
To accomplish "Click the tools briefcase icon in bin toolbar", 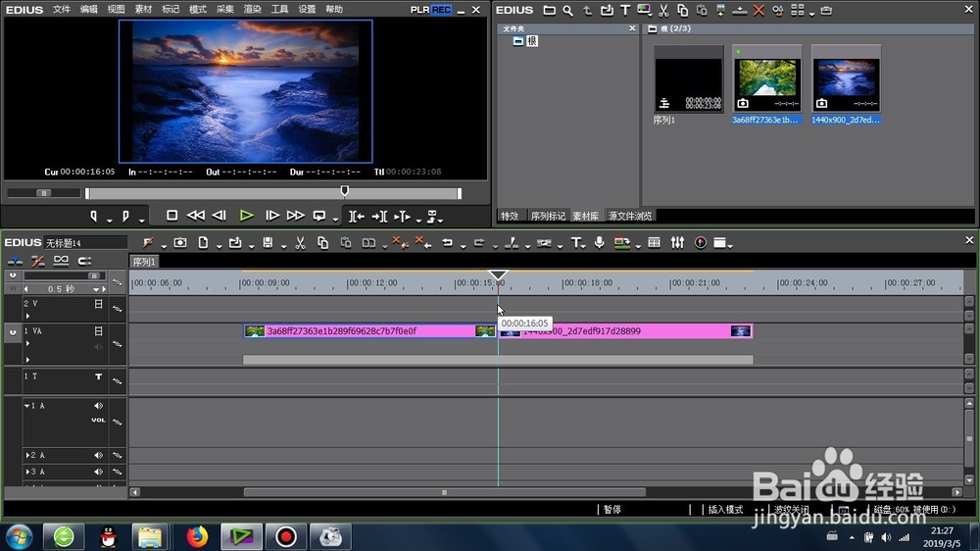I will [x=826, y=10].
